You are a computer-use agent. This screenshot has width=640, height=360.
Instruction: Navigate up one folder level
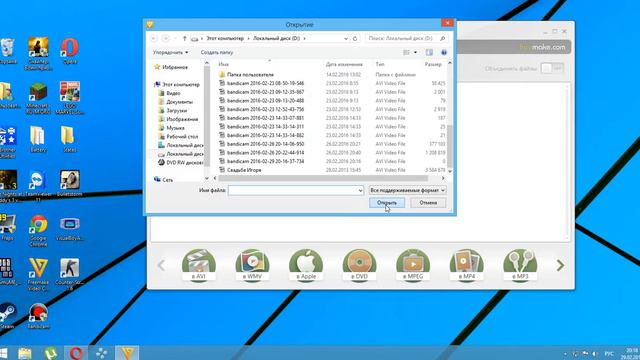pos(184,38)
